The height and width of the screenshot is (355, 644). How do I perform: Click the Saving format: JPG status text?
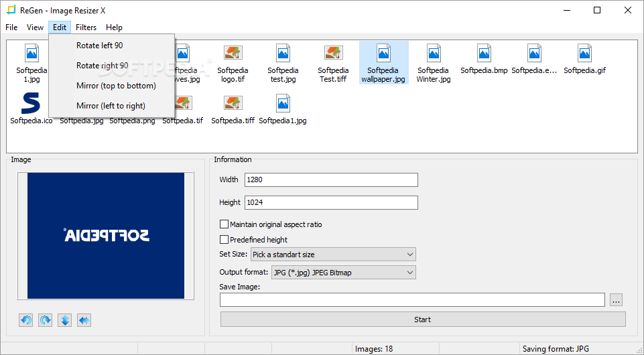pos(556,349)
